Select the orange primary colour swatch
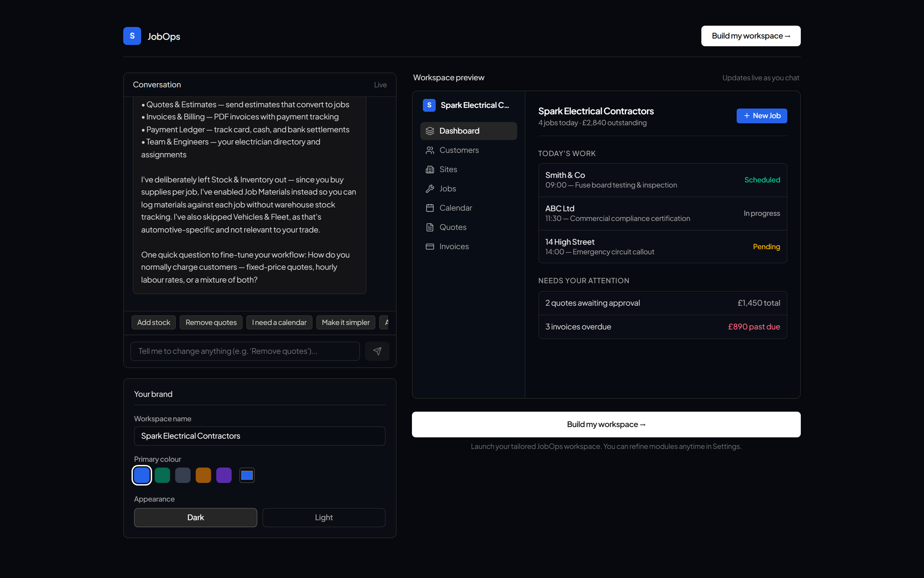Viewport: 924px width, 578px height. click(x=203, y=475)
